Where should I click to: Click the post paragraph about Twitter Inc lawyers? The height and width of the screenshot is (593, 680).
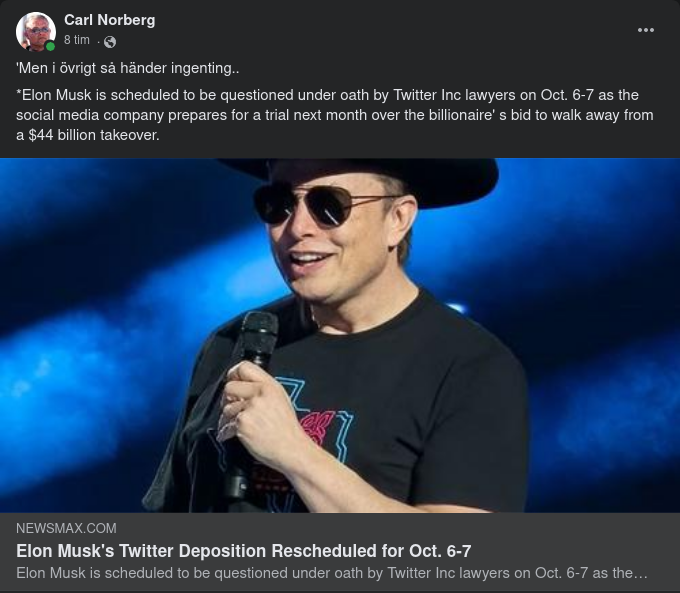(334, 115)
